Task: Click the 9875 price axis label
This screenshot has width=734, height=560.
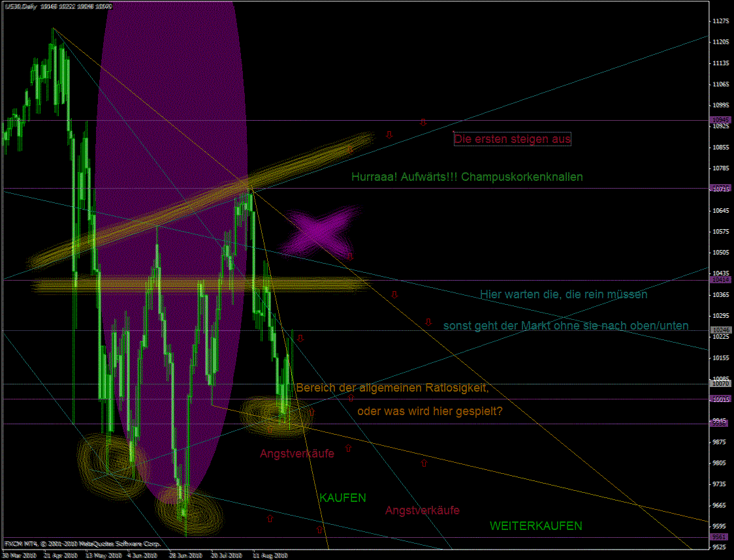Action: (x=721, y=442)
